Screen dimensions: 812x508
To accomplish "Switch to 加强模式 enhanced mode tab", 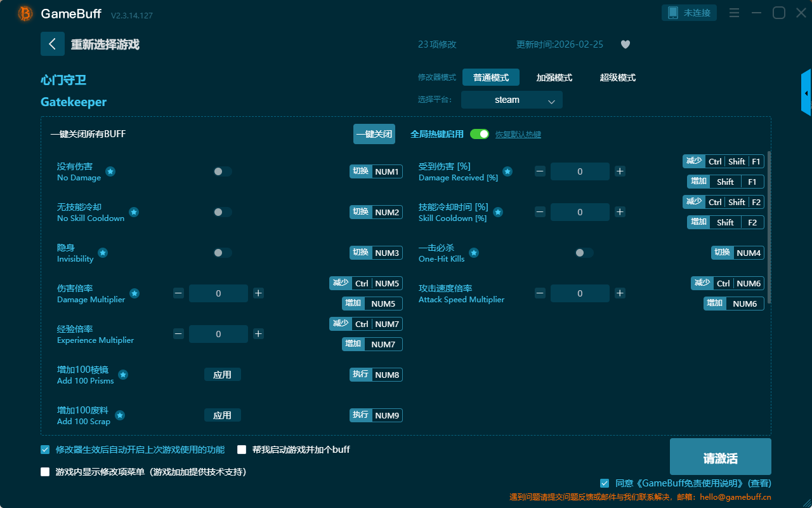I will click(554, 77).
